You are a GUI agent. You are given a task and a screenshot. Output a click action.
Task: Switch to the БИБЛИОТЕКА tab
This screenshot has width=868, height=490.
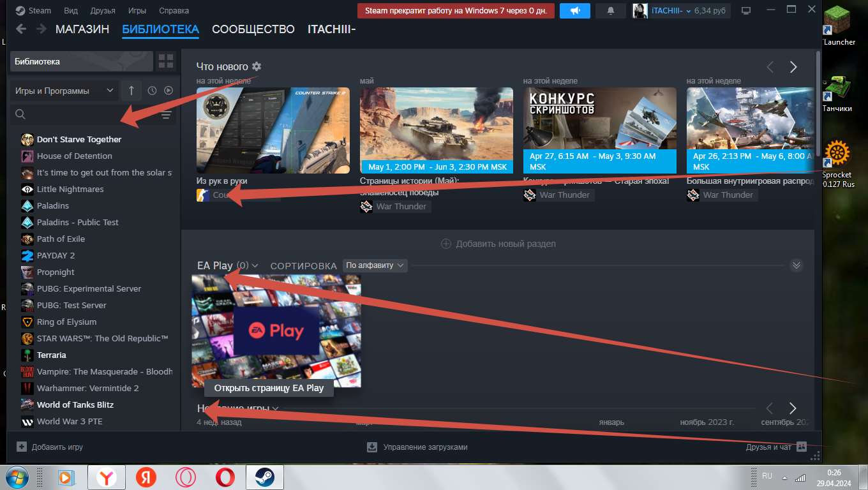pyautogui.click(x=160, y=29)
